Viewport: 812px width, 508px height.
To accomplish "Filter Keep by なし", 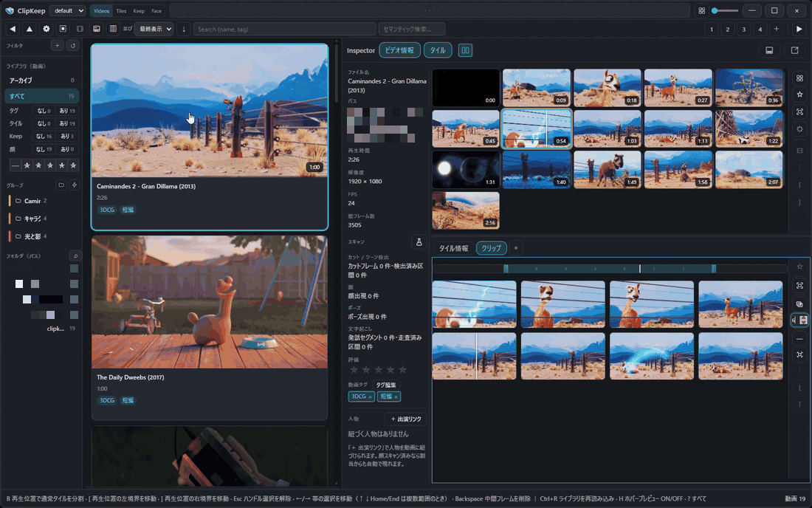I will click(x=44, y=136).
